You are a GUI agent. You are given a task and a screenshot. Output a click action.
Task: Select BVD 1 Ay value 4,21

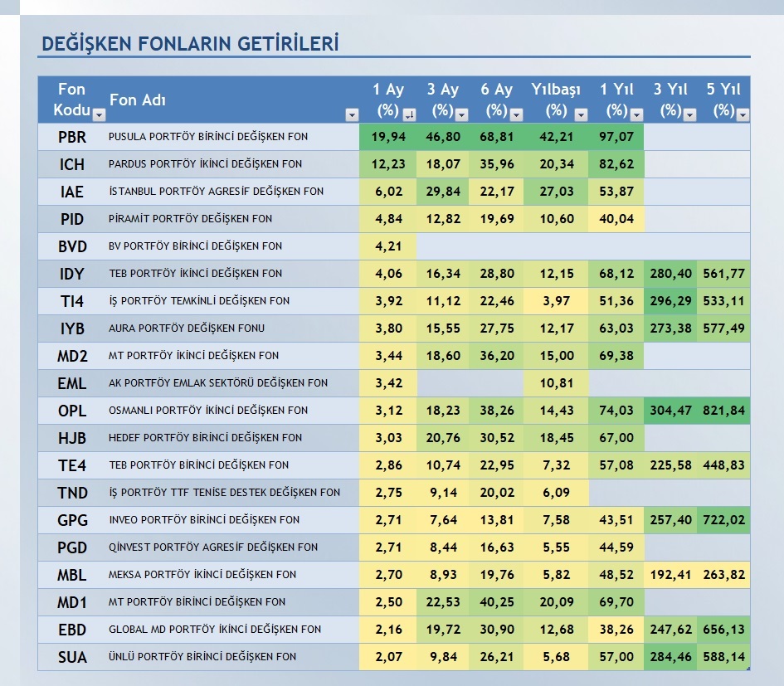[x=388, y=246]
